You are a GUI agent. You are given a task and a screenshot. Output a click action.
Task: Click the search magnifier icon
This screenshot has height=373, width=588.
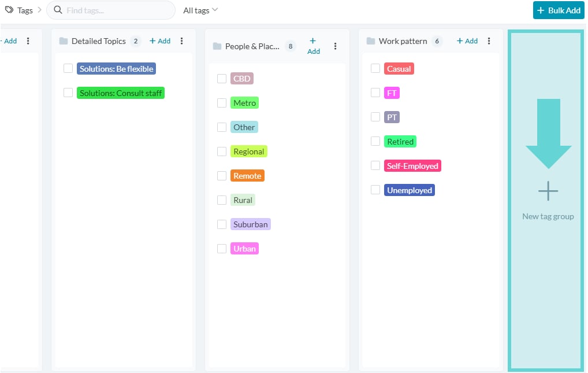58,10
